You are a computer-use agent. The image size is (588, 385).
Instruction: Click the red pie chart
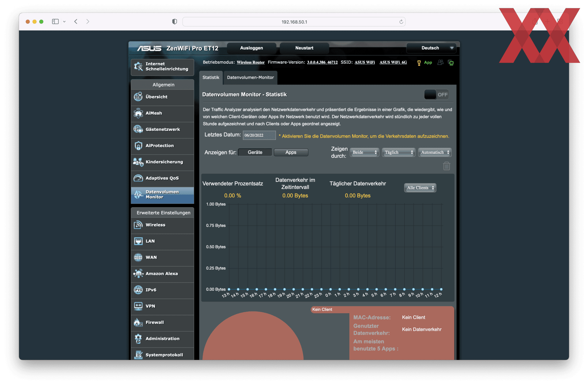tap(253, 336)
